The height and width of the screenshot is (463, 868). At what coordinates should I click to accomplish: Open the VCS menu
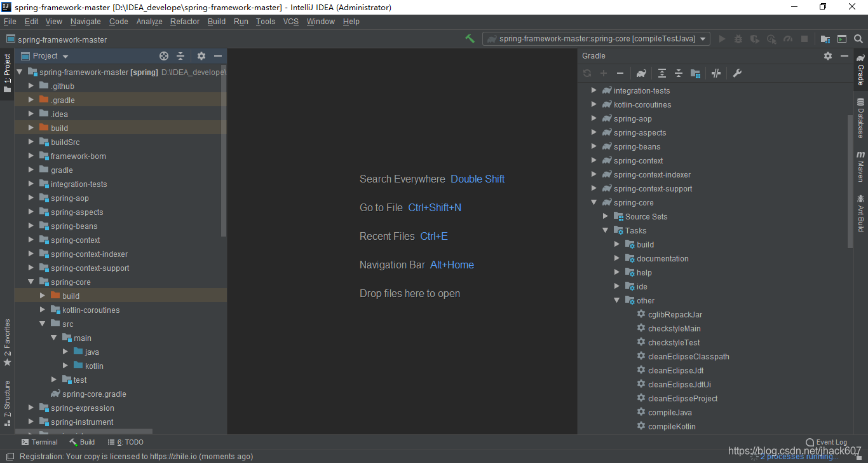point(291,22)
